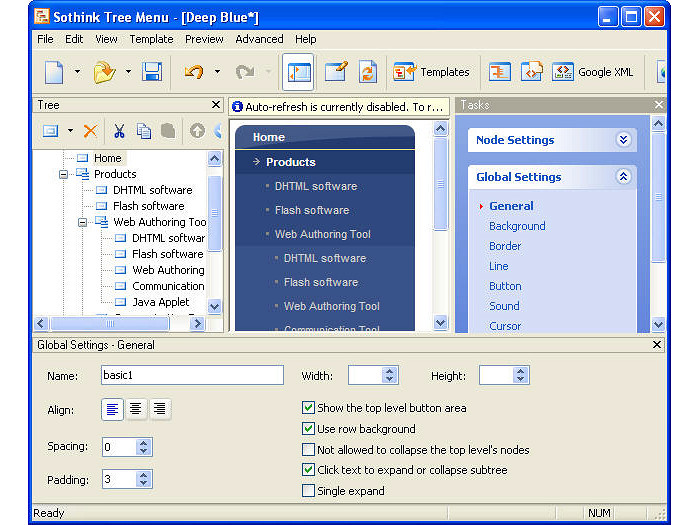Image resolution: width=700 pixels, height=525 pixels.
Task: Click the Open folder icon
Action: [x=104, y=72]
